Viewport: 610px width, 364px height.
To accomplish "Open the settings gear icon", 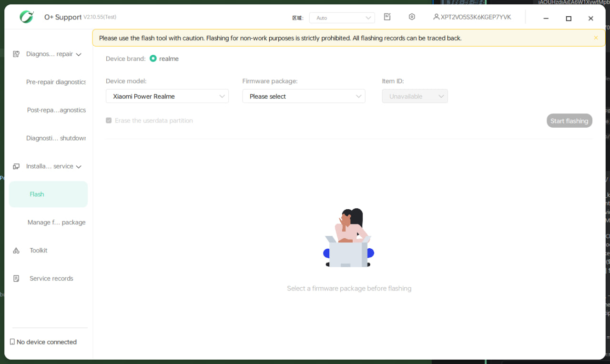I will point(412,16).
